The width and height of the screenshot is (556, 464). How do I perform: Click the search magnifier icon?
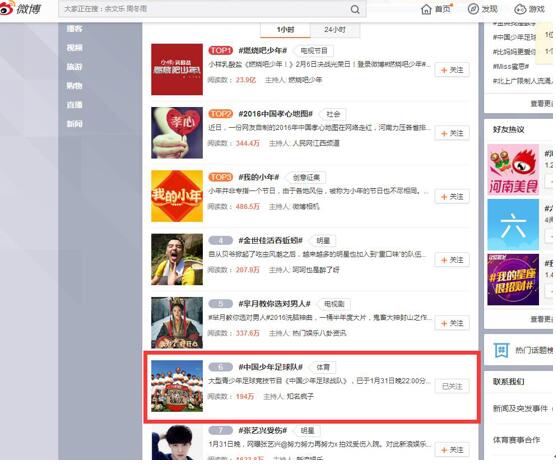pyautogui.click(x=355, y=9)
